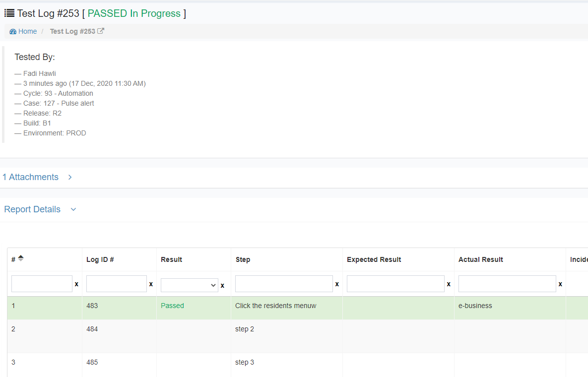Clear the Expected Result filter with its x
This screenshot has width=588, height=377.
pyautogui.click(x=449, y=284)
